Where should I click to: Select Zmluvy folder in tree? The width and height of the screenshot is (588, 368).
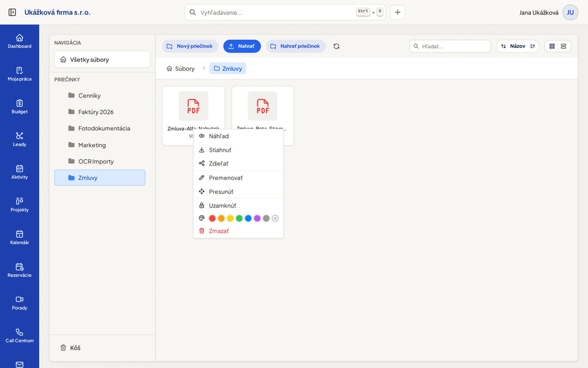click(100, 178)
